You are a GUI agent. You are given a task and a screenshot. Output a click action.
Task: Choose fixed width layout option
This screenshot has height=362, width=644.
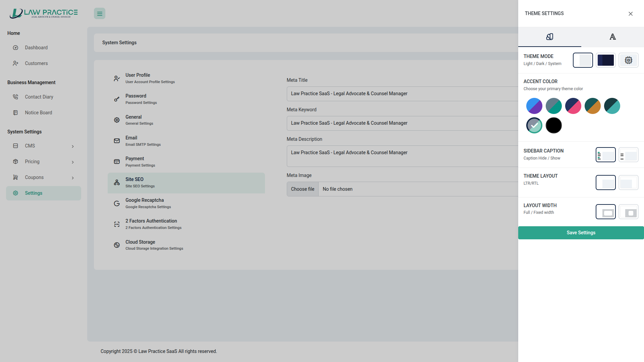click(x=628, y=212)
